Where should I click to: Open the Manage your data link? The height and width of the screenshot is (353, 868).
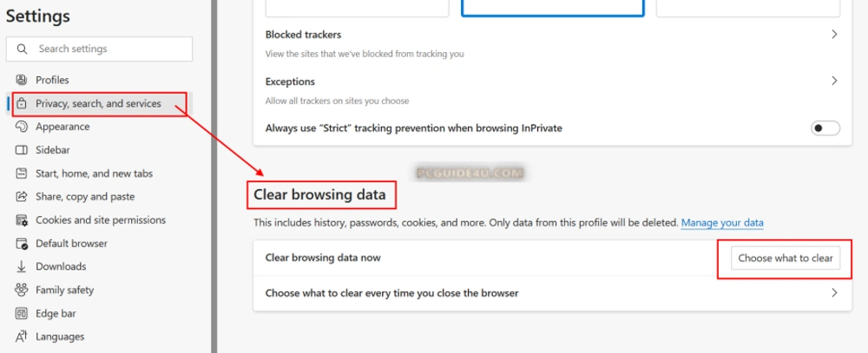[722, 223]
